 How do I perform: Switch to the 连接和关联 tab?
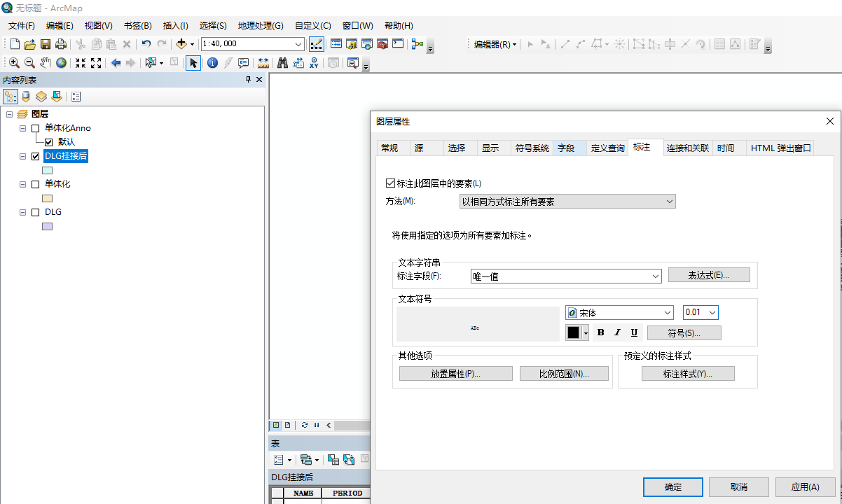688,148
